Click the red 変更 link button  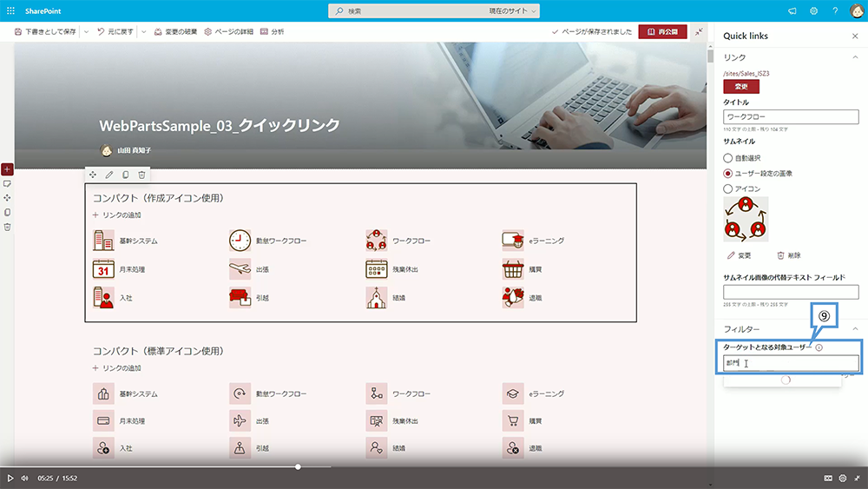click(741, 87)
